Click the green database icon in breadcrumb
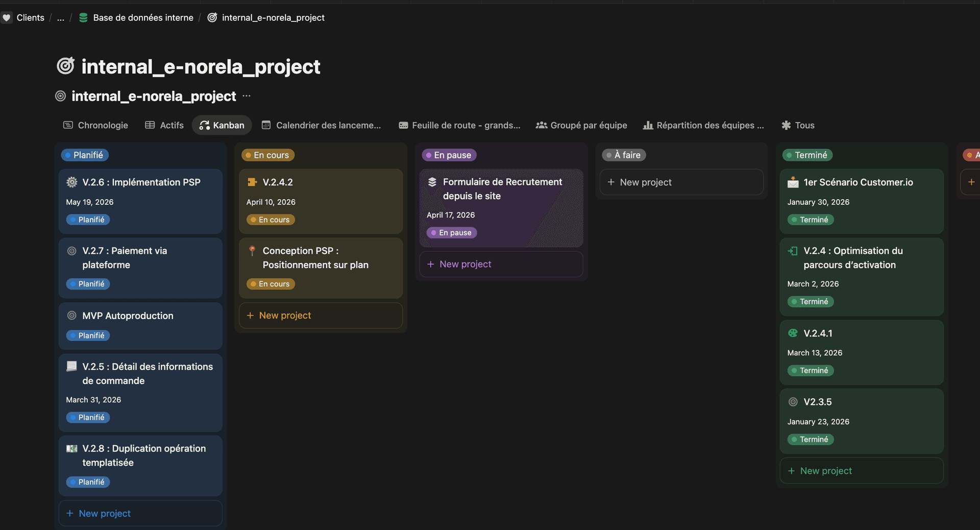This screenshot has width=980, height=530. pyautogui.click(x=83, y=18)
